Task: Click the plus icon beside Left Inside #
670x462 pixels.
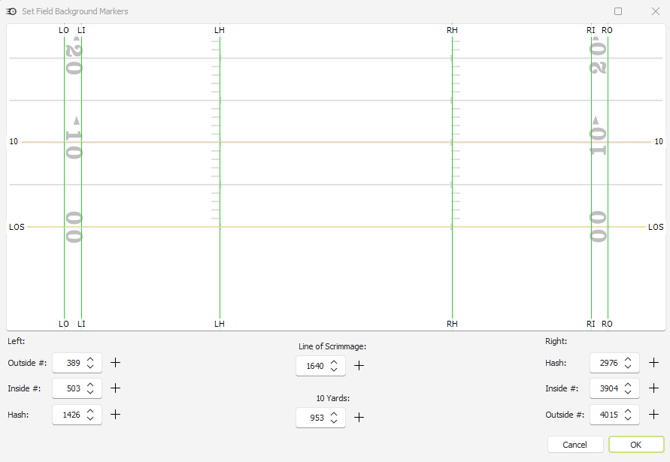Action: click(115, 388)
